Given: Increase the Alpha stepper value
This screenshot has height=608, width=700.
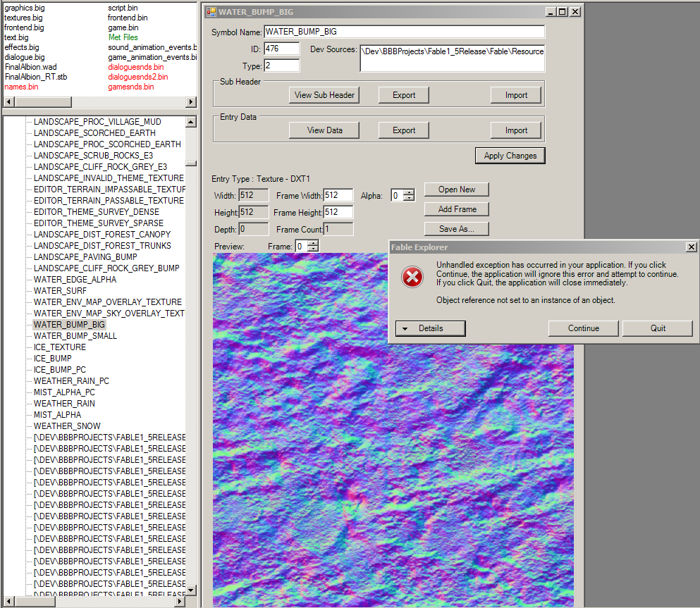Looking at the screenshot, I should click(409, 192).
